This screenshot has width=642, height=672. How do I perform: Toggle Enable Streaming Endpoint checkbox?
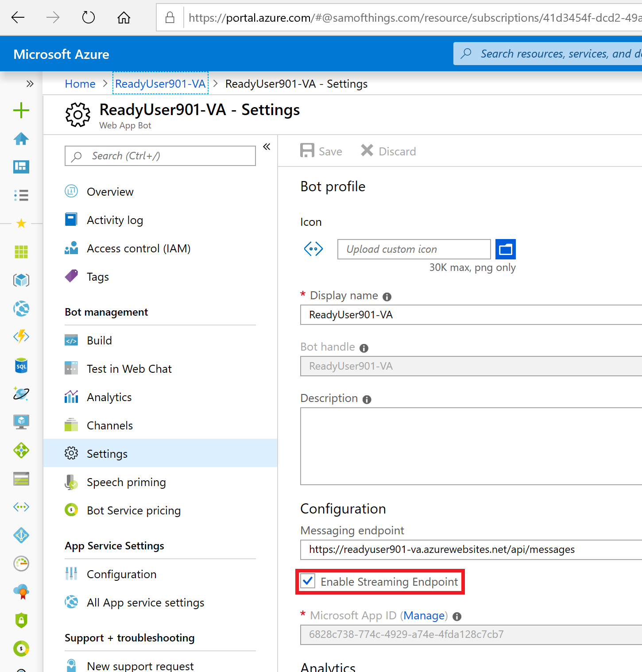308,581
